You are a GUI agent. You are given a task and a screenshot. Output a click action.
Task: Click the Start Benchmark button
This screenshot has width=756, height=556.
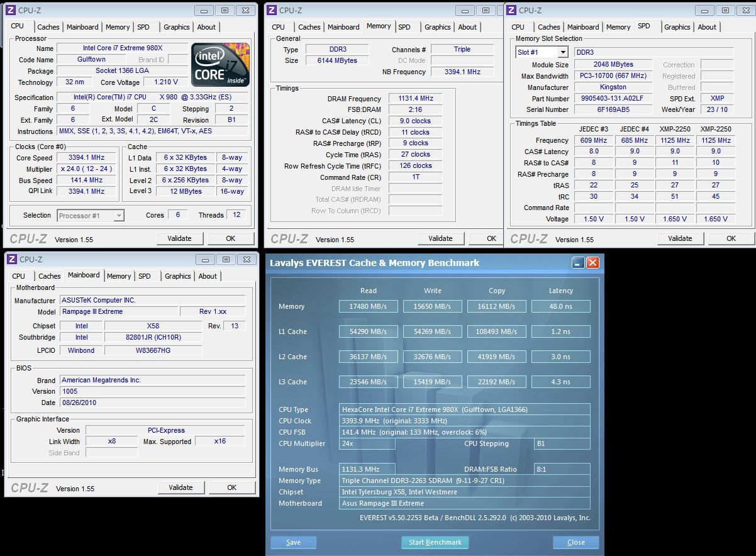pos(435,542)
